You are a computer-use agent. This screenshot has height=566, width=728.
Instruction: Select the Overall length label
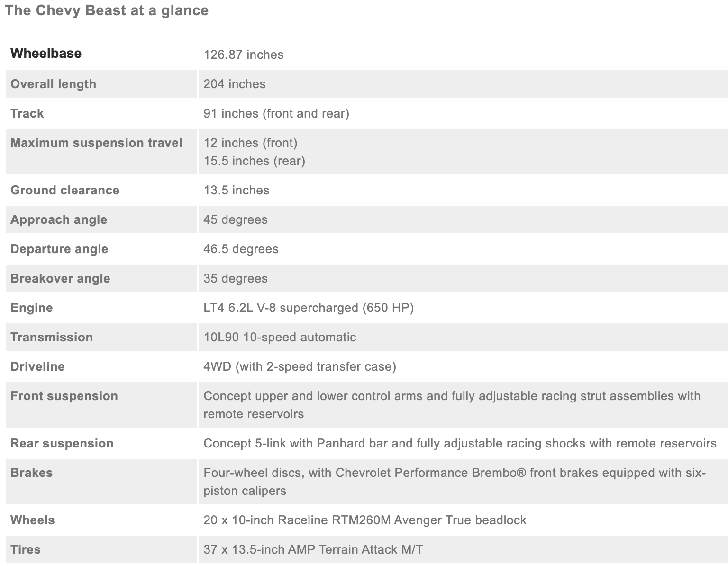[x=53, y=84]
